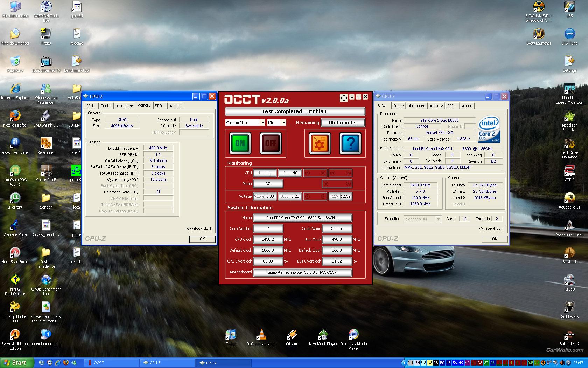Open avast! Antivirus desktop icon
Viewport: 588px width, 368px height.
click(15, 146)
